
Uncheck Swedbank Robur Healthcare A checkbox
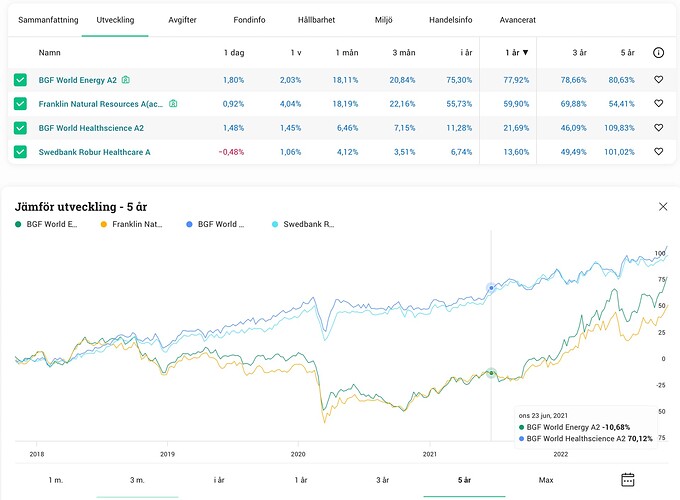20,152
